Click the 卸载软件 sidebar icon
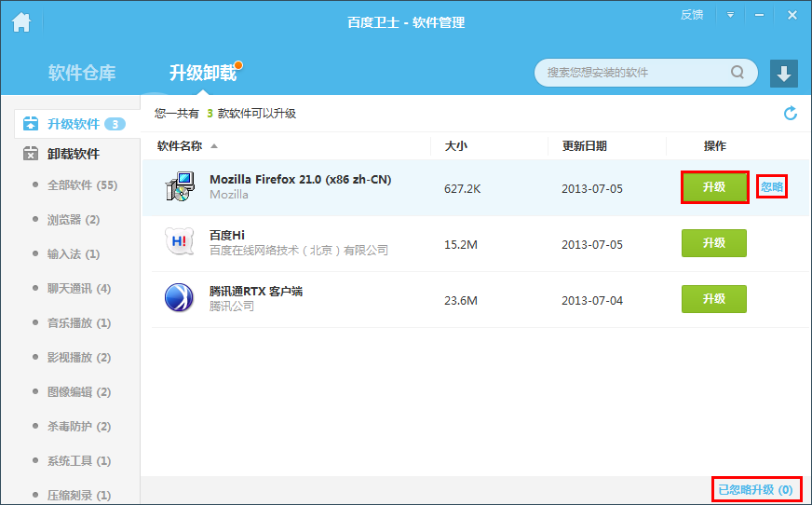 tap(31, 154)
